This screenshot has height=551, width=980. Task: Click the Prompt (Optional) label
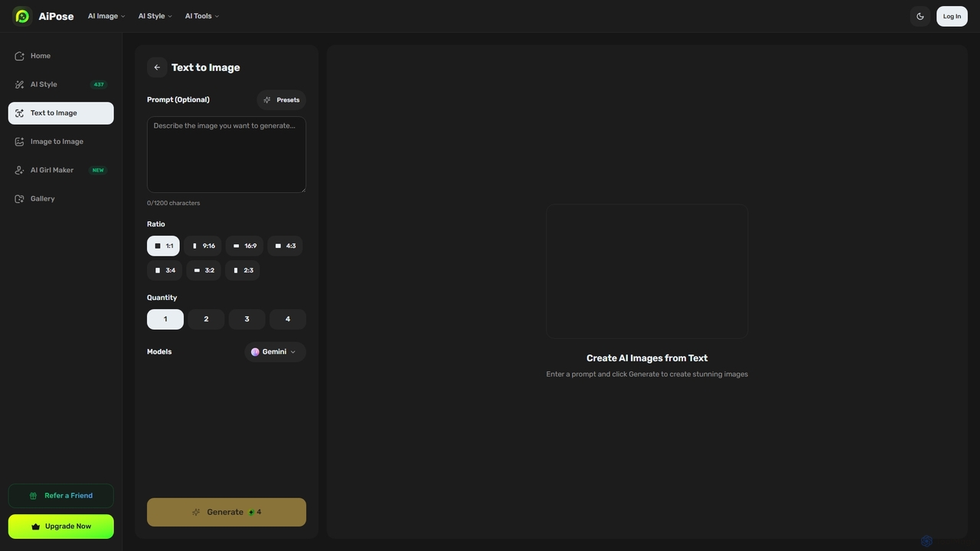[178, 99]
